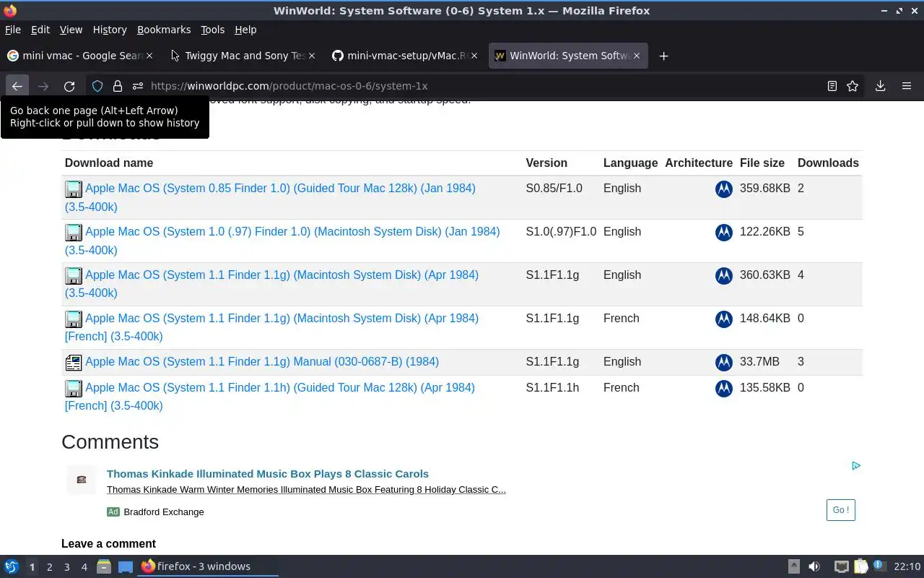Open the Tools menu
This screenshot has height=578, width=924.
[x=213, y=30]
